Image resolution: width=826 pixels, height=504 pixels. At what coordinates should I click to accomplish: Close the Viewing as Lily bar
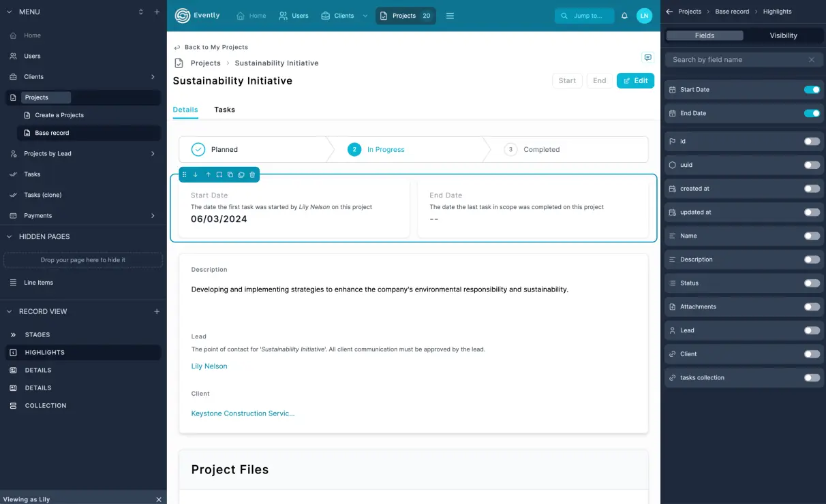[159, 499]
